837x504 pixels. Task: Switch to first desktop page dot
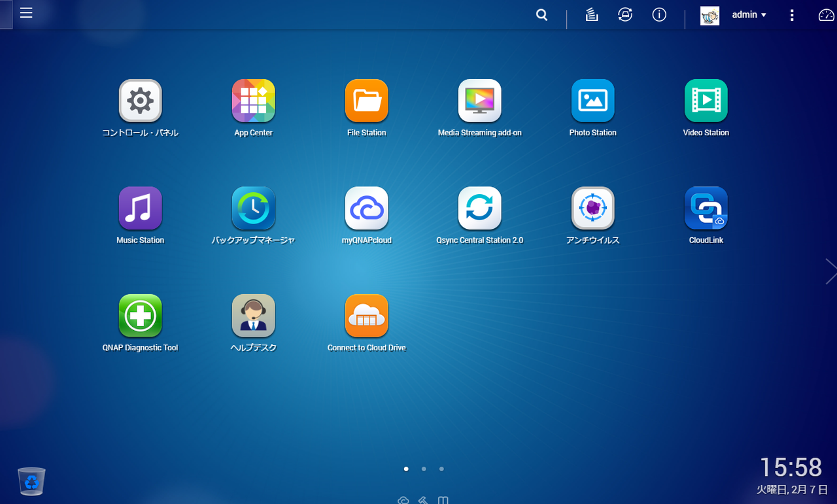click(x=406, y=469)
